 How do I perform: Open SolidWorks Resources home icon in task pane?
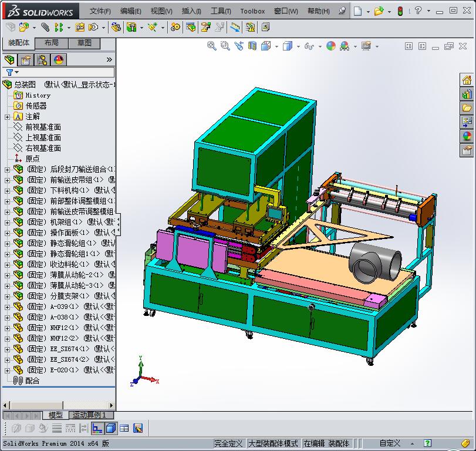467,80
